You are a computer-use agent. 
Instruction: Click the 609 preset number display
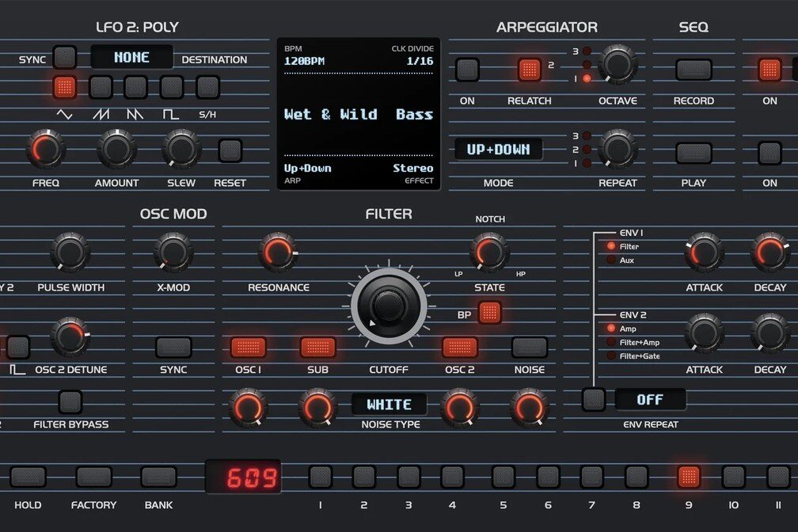click(243, 477)
